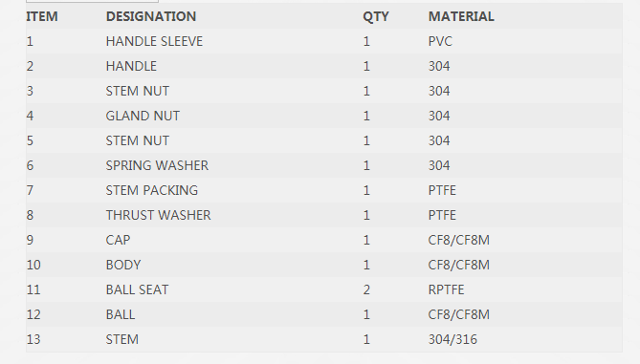
Task: Click the MATERIAL column header
Action: (461, 16)
